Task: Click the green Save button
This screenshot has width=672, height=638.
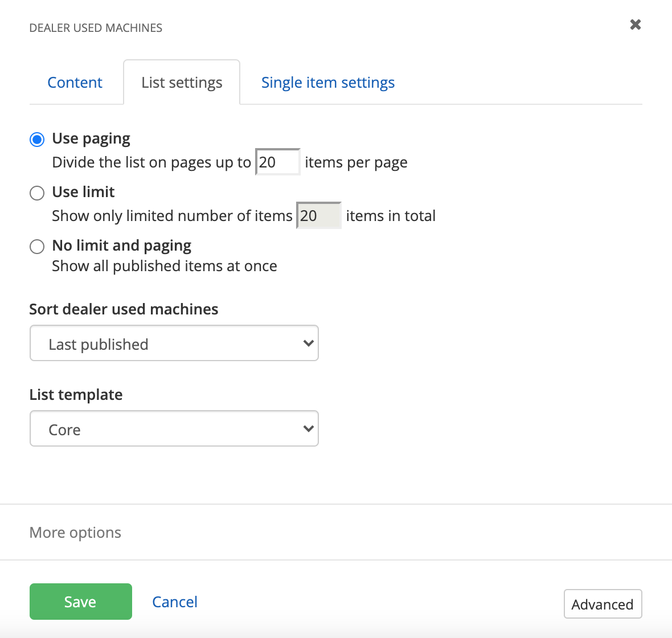Action: tap(80, 602)
